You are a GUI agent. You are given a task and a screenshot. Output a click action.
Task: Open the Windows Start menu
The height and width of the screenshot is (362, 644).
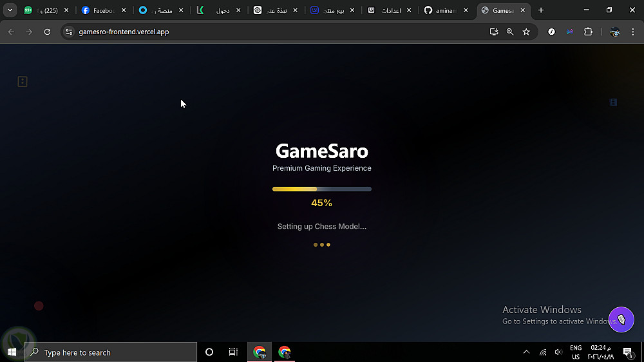(12, 352)
